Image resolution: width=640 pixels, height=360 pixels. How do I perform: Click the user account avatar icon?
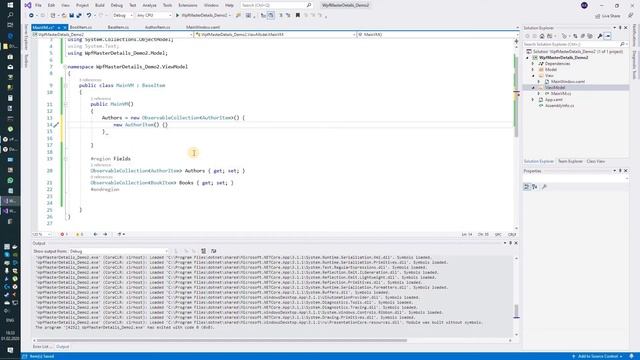pyautogui.click(x=584, y=5)
